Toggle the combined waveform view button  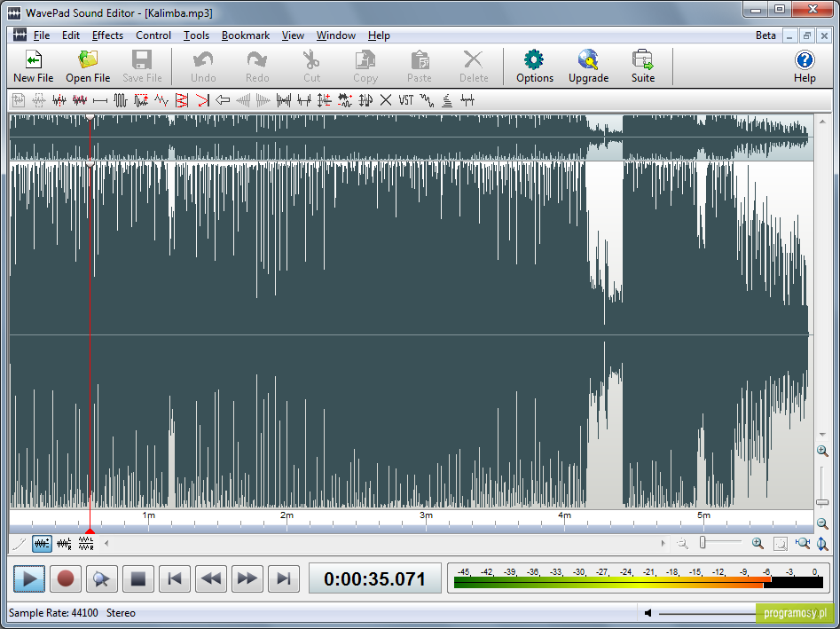[42, 544]
